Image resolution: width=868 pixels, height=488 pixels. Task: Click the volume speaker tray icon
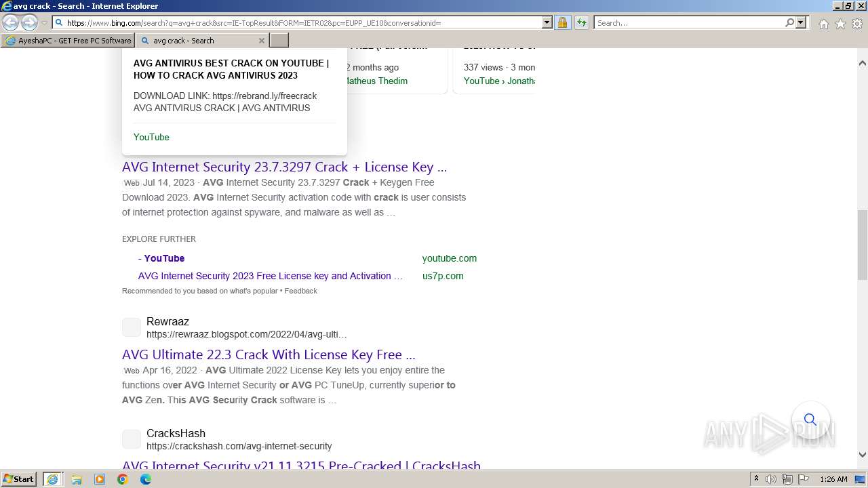(x=771, y=479)
